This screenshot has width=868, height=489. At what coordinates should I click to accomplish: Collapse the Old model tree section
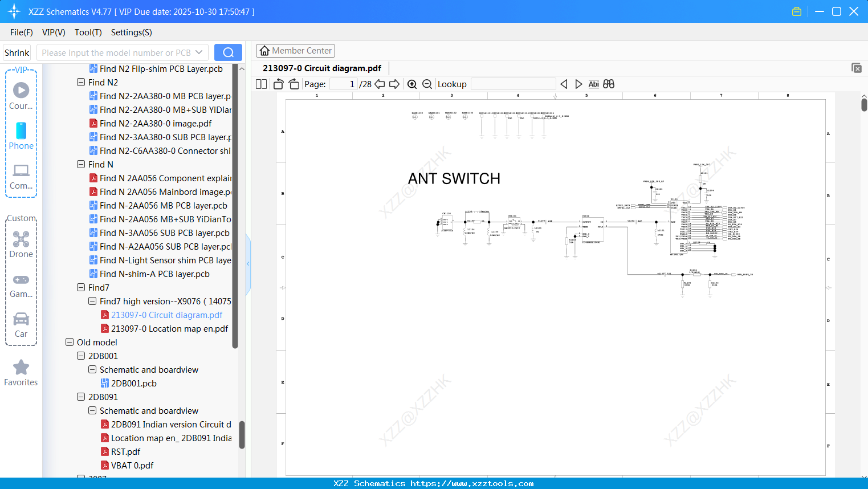click(x=70, y=342)
